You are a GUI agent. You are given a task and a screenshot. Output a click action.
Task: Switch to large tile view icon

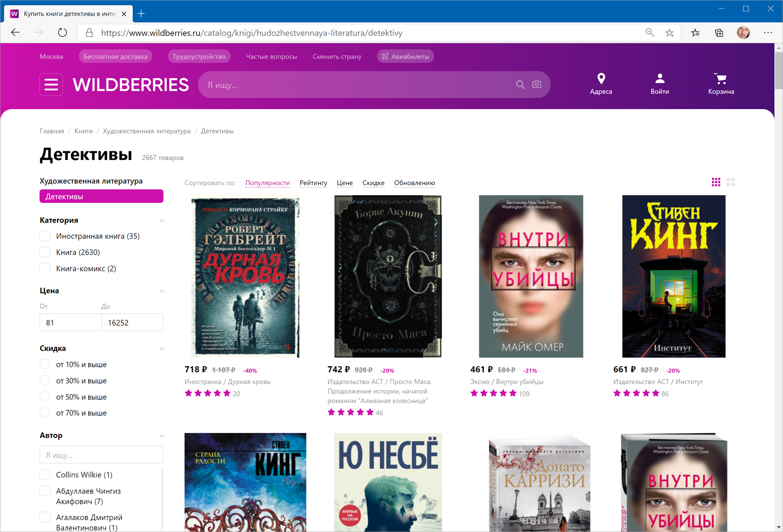point(730,182)
